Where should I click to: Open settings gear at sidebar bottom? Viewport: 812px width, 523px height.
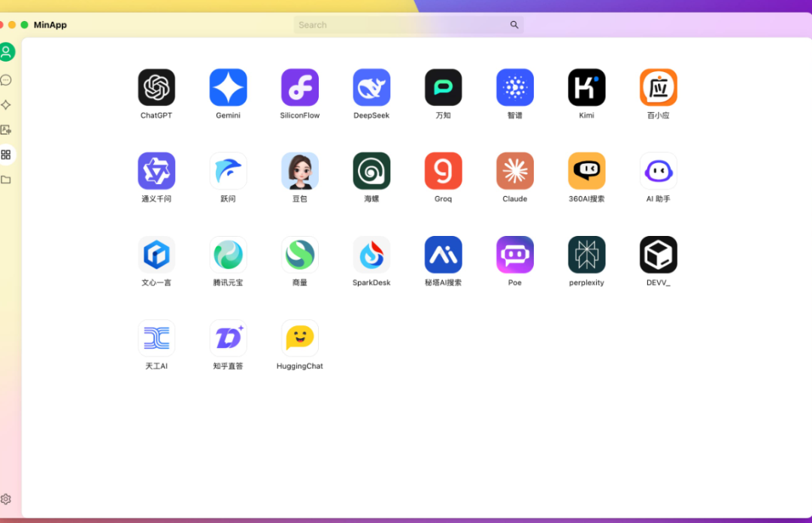coord(6,499)
